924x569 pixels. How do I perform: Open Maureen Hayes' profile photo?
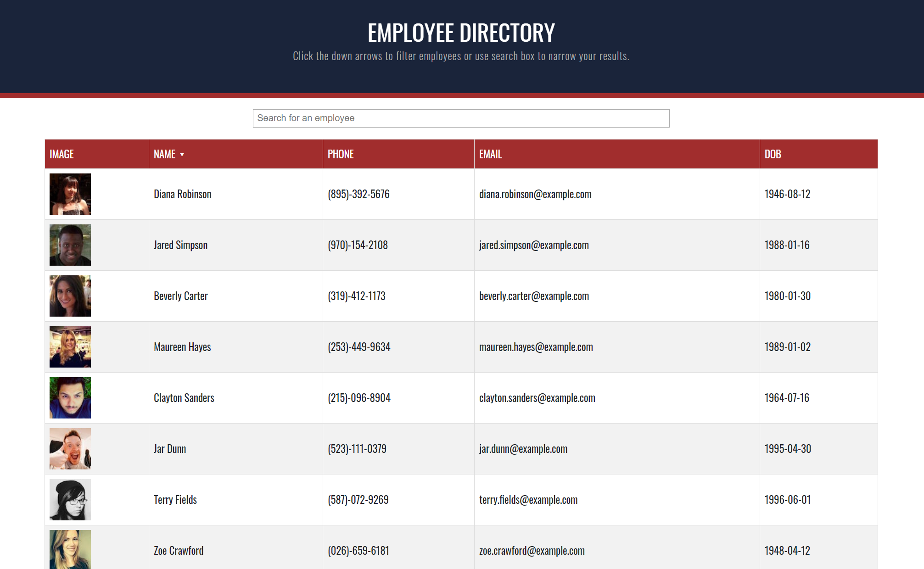(70, 346)
